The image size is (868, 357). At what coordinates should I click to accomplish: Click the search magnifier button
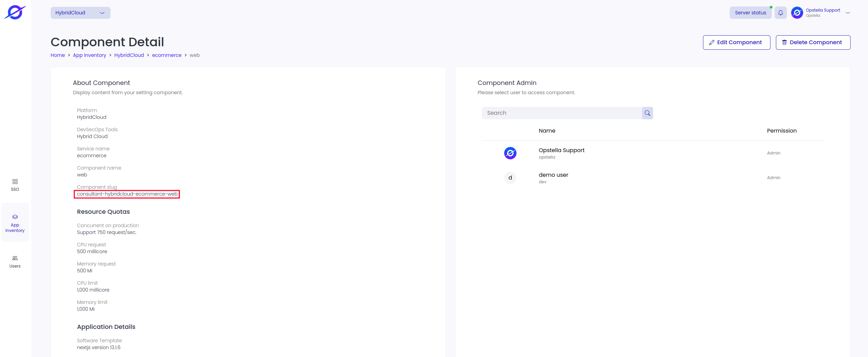click(647, 113)
